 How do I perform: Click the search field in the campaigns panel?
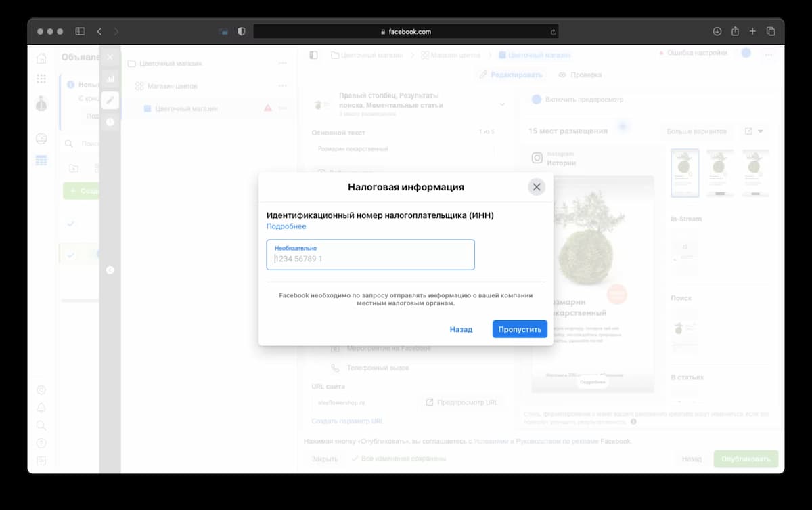point(81,144)
